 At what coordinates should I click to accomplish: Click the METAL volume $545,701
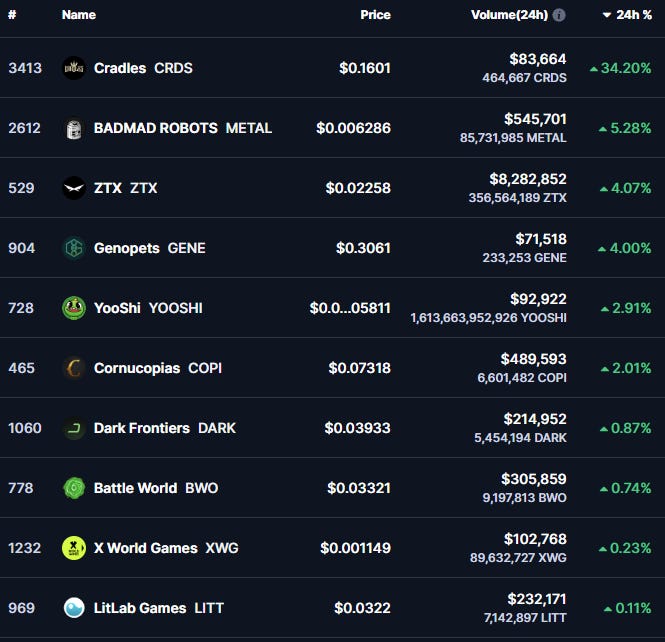coord(535,119)
